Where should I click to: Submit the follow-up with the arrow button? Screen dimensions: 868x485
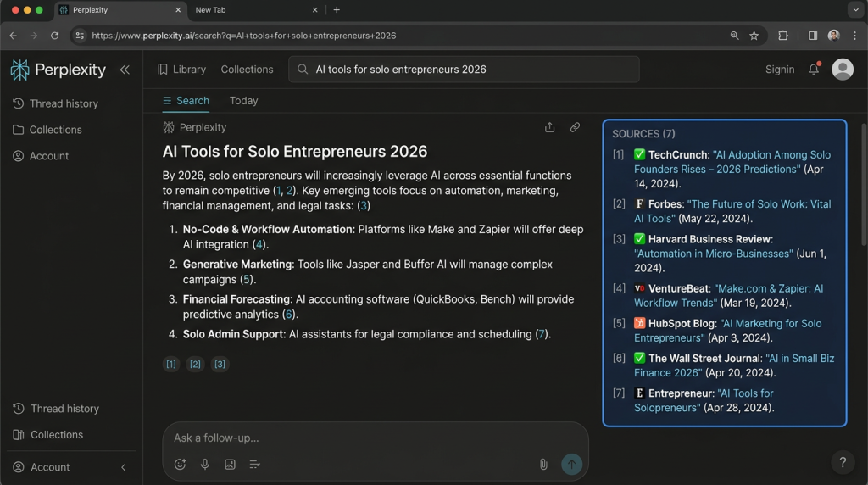[x=571, y=464]
